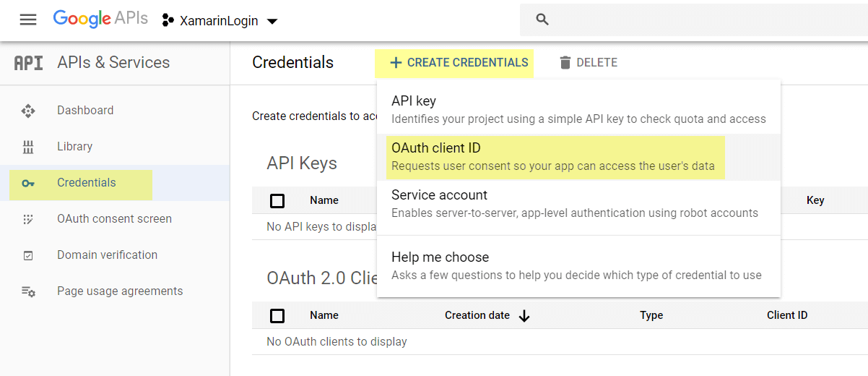
Task: Click the trash Delete icon
Action: point(565,63)
